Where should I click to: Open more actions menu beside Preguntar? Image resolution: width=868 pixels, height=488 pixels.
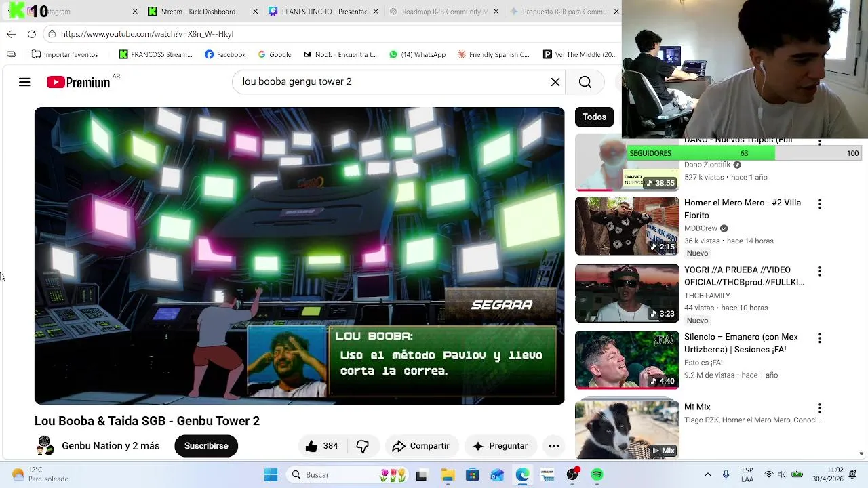click(x=554, y=446)
